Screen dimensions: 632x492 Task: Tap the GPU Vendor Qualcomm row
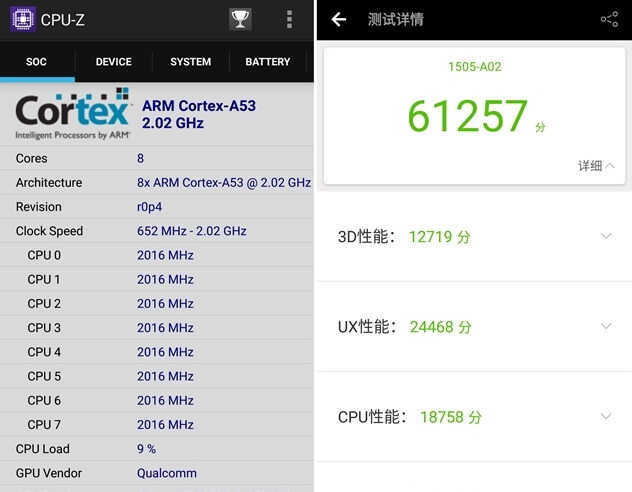[157, 473]
